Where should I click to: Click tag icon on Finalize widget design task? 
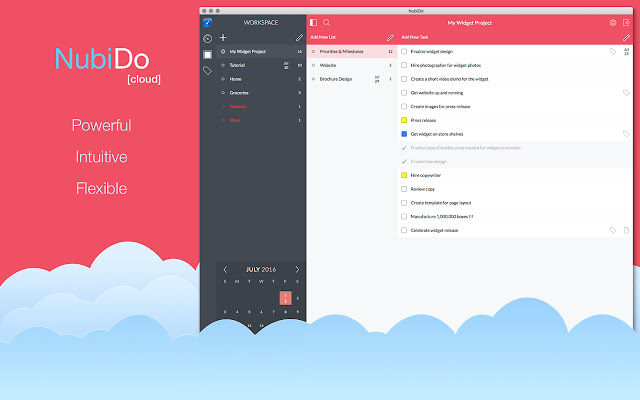613,51
